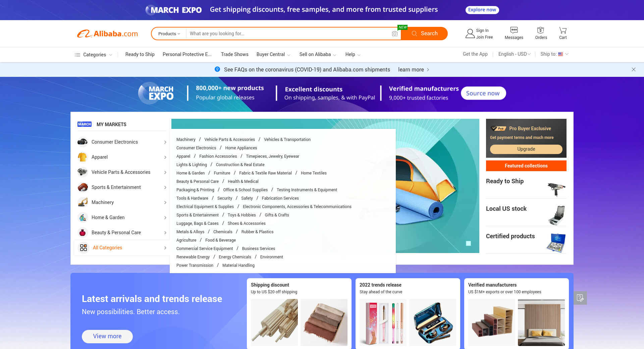This screenshot has height=349, width=644.
Task: Click the Join Free link
Action: 484,37
